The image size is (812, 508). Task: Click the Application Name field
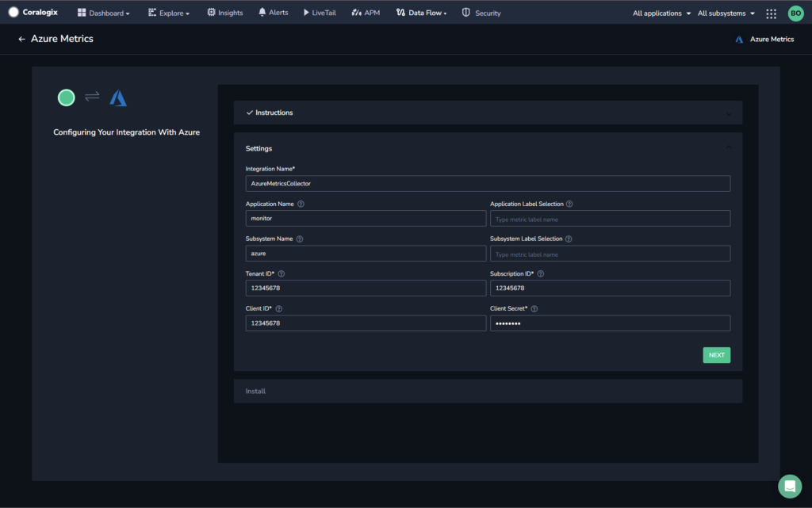pyautogui.click(x=366, y=218)
